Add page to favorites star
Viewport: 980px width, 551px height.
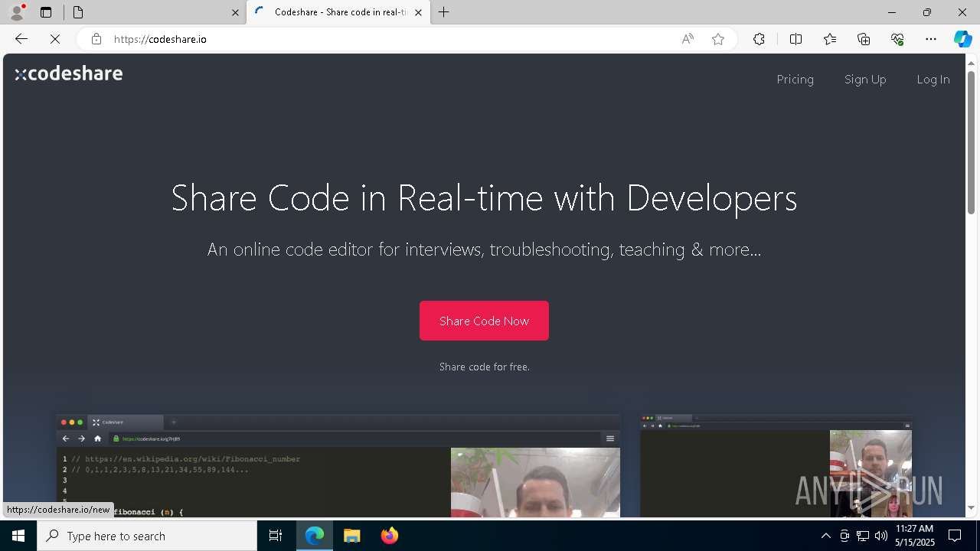[x=718, y=39]
